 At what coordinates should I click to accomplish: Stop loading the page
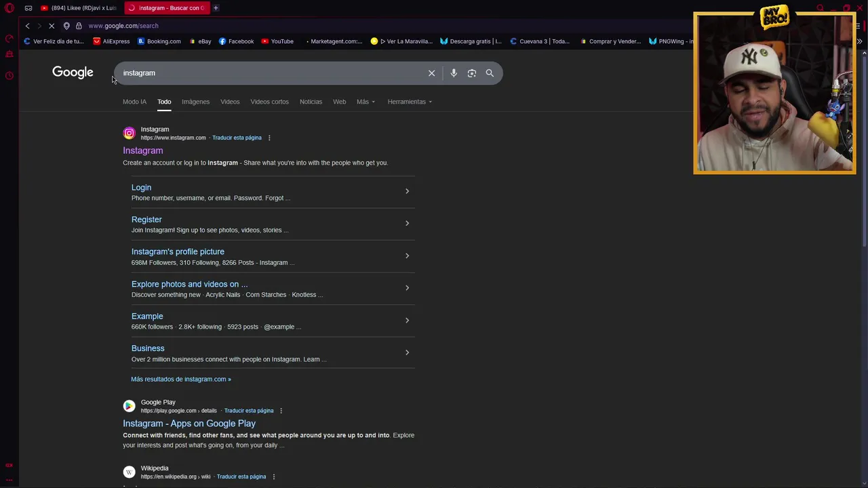(52, 26)
